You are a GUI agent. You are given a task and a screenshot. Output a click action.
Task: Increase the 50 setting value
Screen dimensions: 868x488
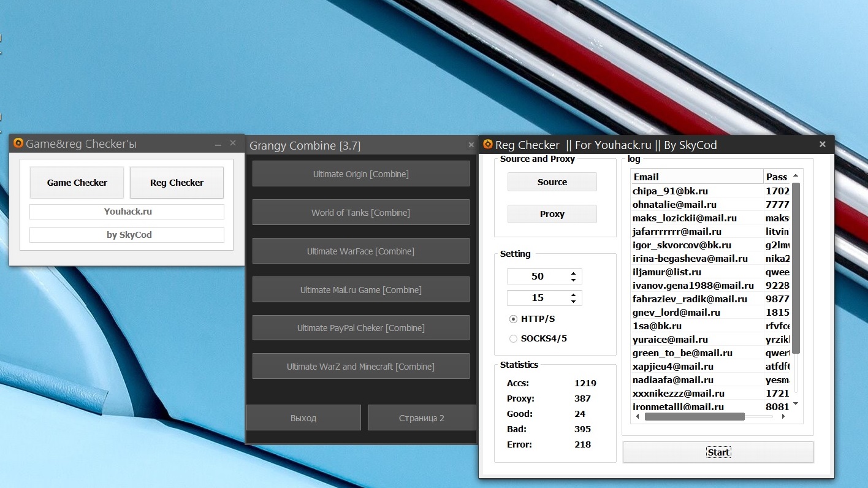[573, 273]
